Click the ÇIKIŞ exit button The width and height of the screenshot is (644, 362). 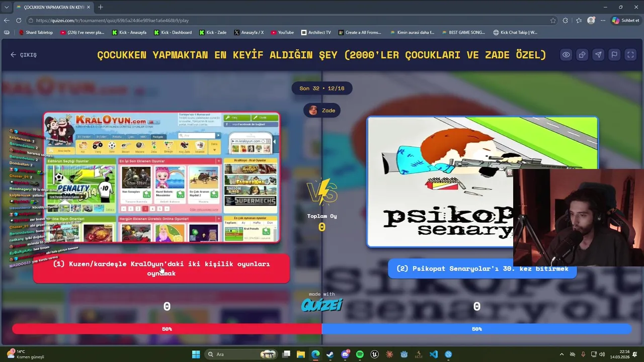[24, 55]
